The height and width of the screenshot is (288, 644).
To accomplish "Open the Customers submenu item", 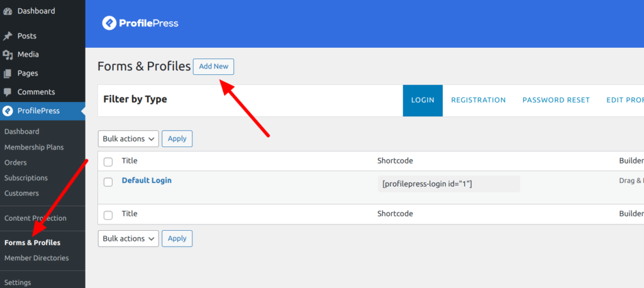I will [x=22, y=193].
